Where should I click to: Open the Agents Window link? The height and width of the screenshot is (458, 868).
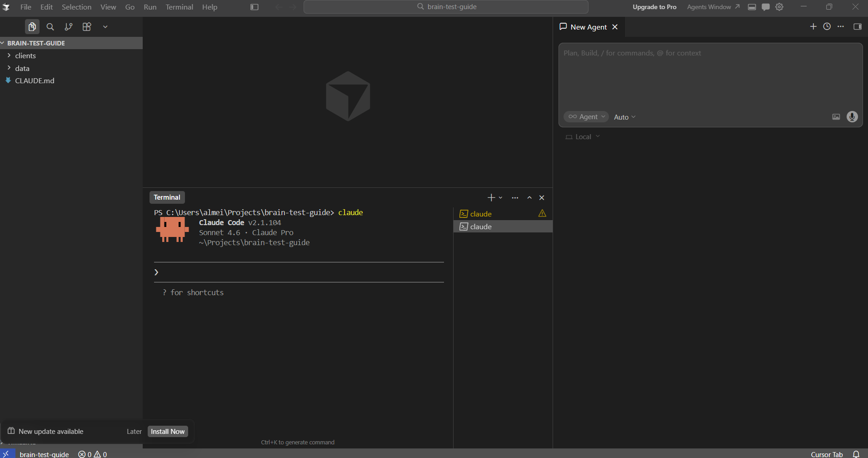point(713,7)
